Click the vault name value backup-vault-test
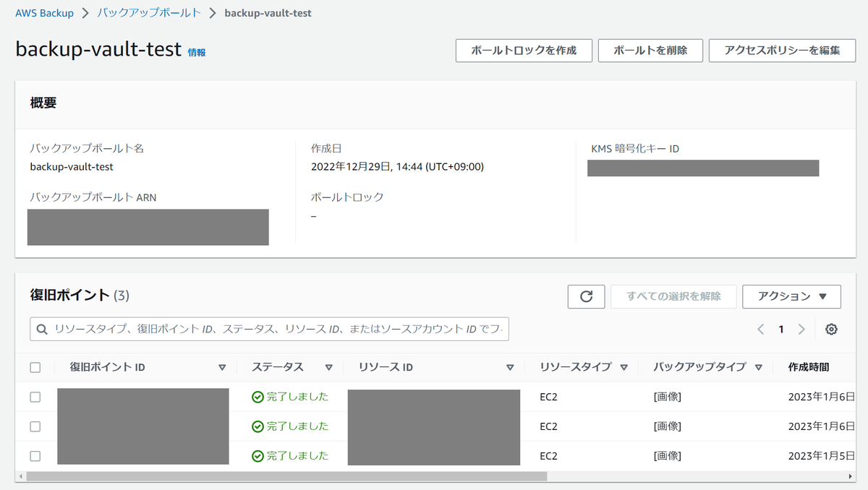Screen dimensions: 868x490 [x=72, y=167]
